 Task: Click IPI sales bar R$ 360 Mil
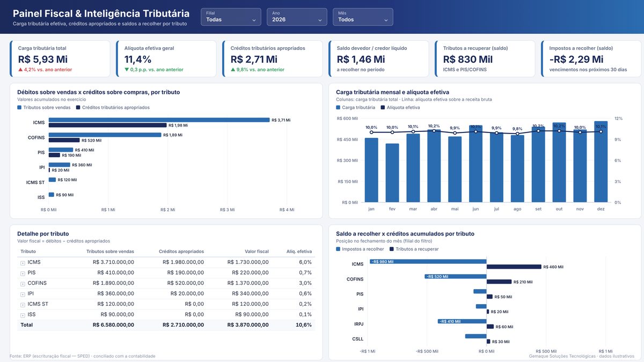click(59, 165)
